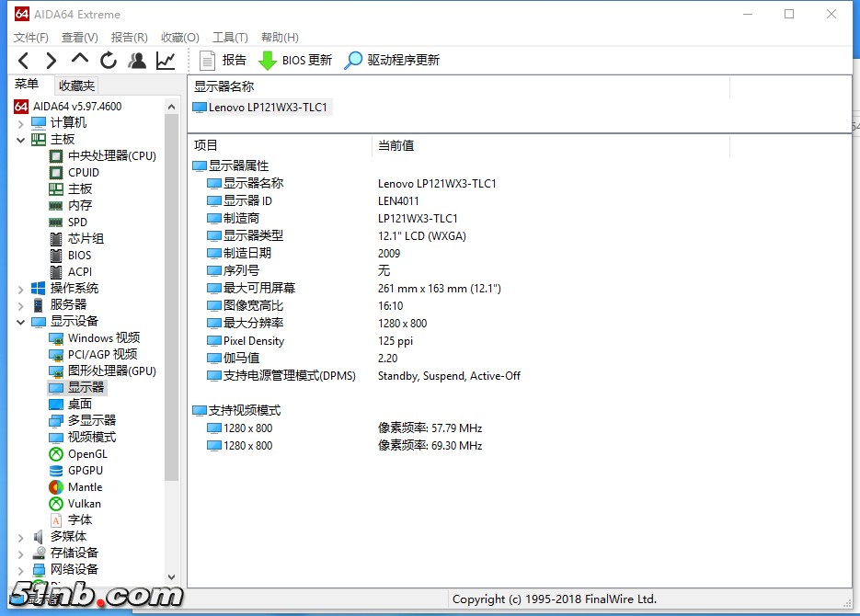This screenshot has height=616, width=860.
Task: Open the 帮助(H) menu
Action: click(280, 38)
